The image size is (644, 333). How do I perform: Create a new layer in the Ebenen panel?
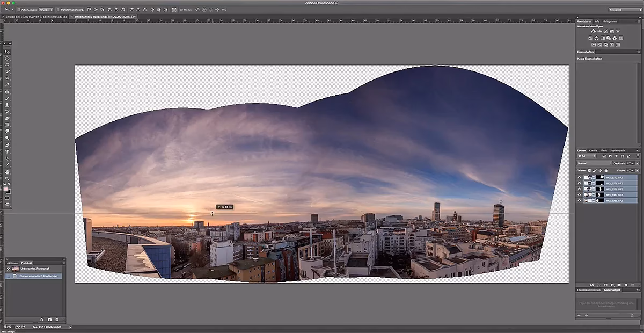click(626, 284)
